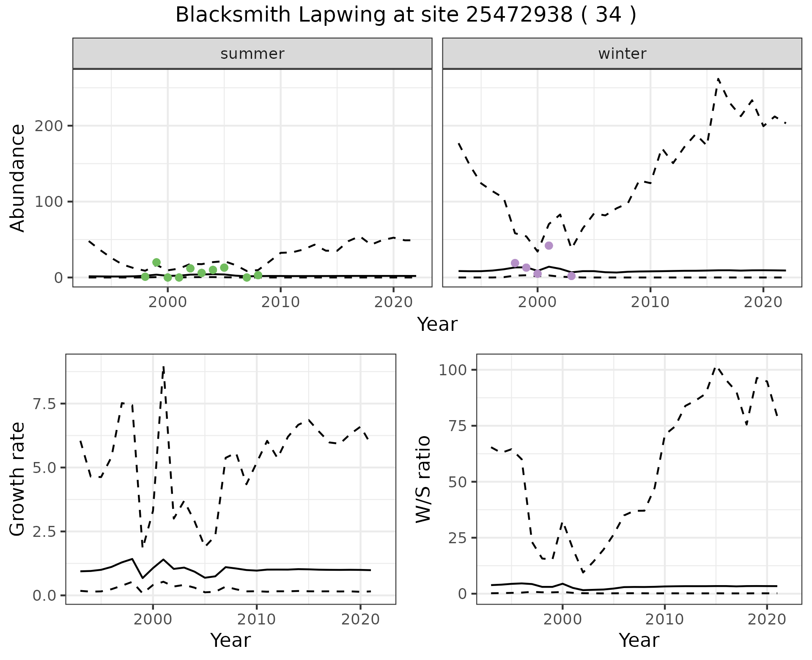Click the dashed peak in winter abundance panel
Screen dimensions: 812x660
pos(718,79)
